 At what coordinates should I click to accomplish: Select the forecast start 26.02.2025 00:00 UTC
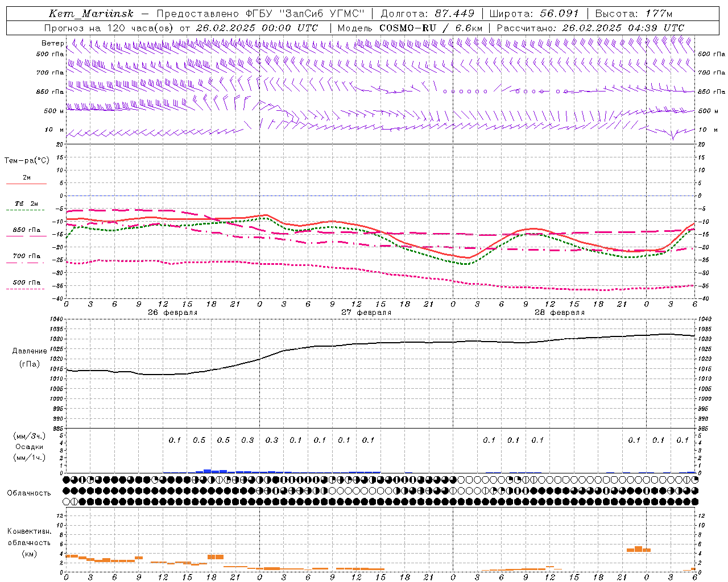pyautogui.click(x=257, y=28)
